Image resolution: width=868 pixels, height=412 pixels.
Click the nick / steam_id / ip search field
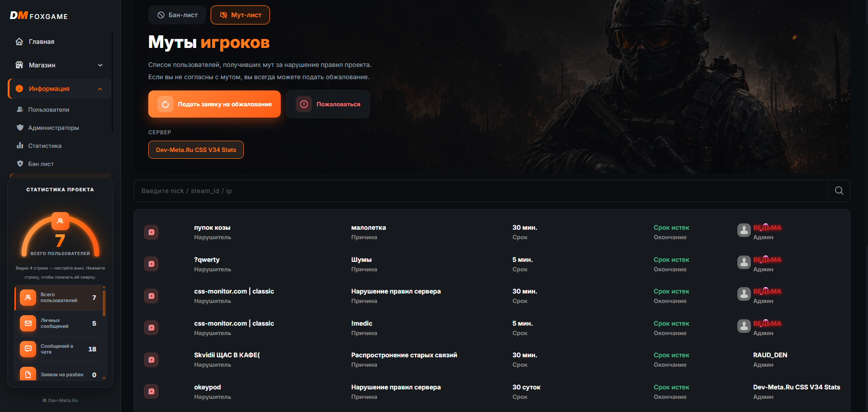click(481, 191)
